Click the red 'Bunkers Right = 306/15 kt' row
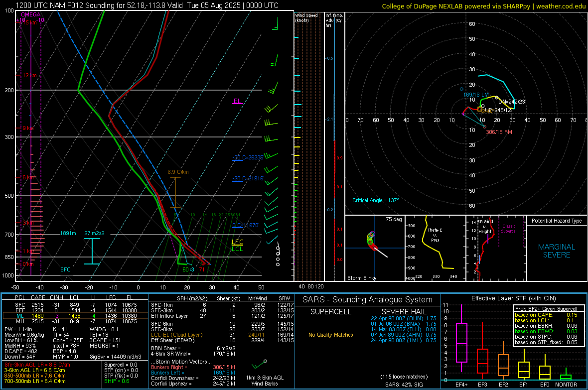Image resolution: width=588 pixels, height=390 pixels. (x=193, y=368)
